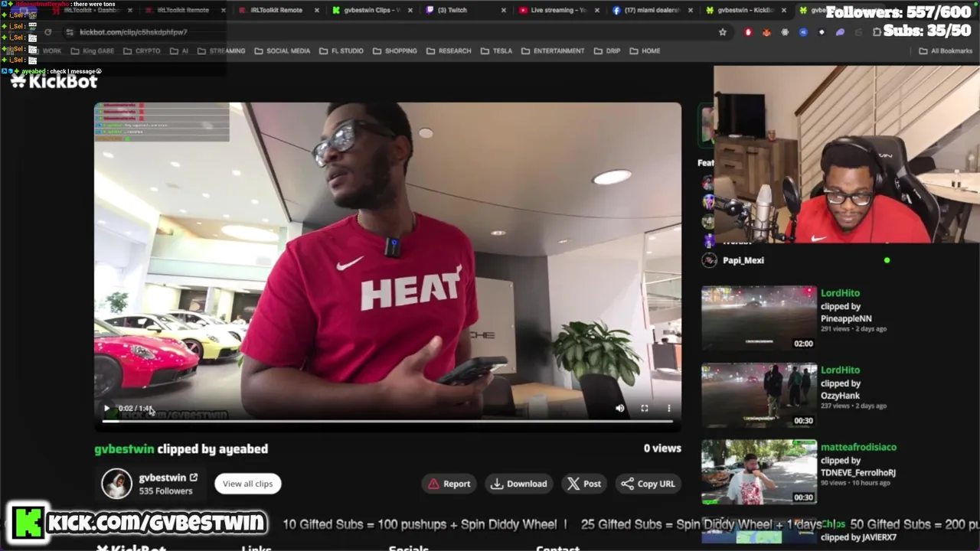
Task: Open All Bookmarks folder
Action: 946,51
